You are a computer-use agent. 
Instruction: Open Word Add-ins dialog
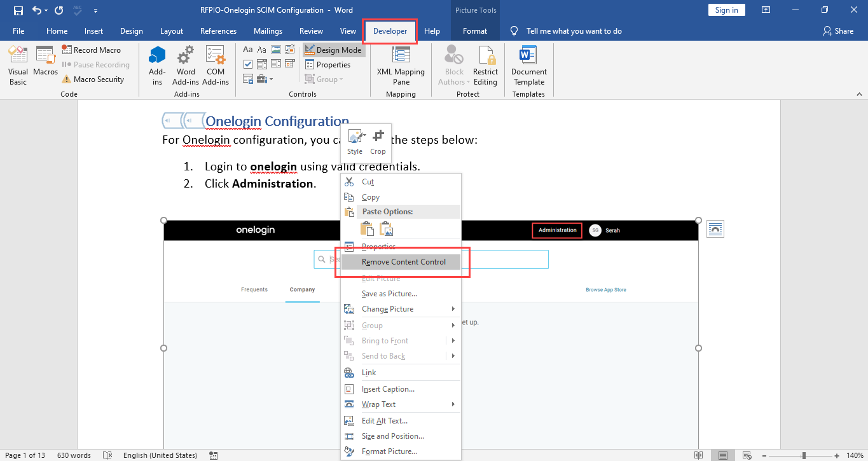click(x=186, y=65)
